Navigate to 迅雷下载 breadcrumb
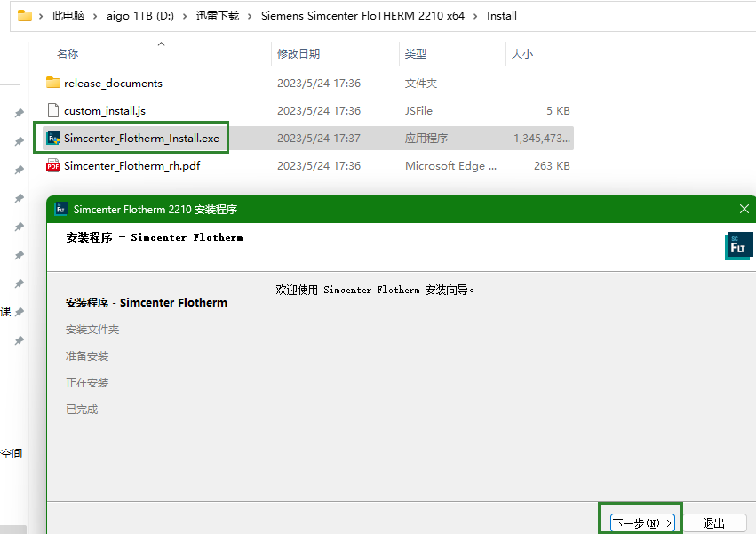This screenshot has width=756, height=534. click(x=218, y=16)
